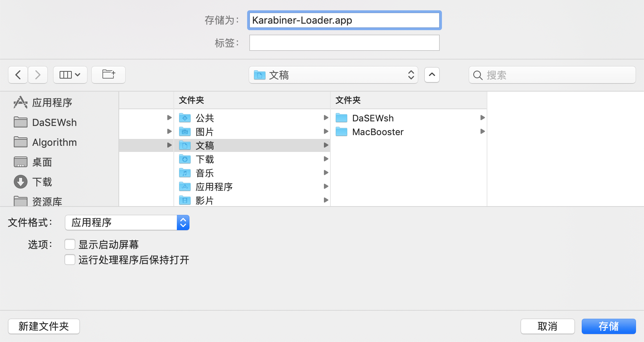
Task: Open the MacBooster folder in 文稿
Action: coord(409,132)
